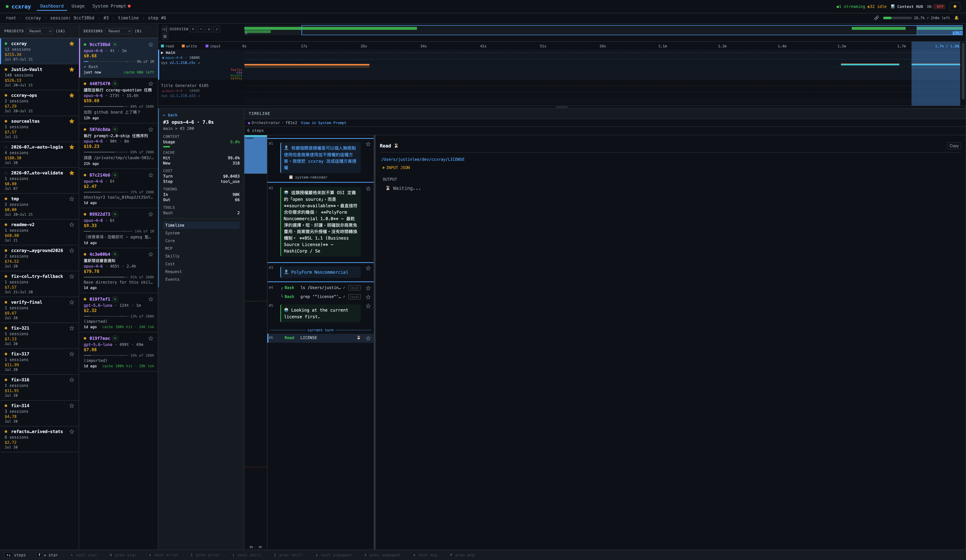
Task: Open the System Prompt tab
Action: point(111,6)
